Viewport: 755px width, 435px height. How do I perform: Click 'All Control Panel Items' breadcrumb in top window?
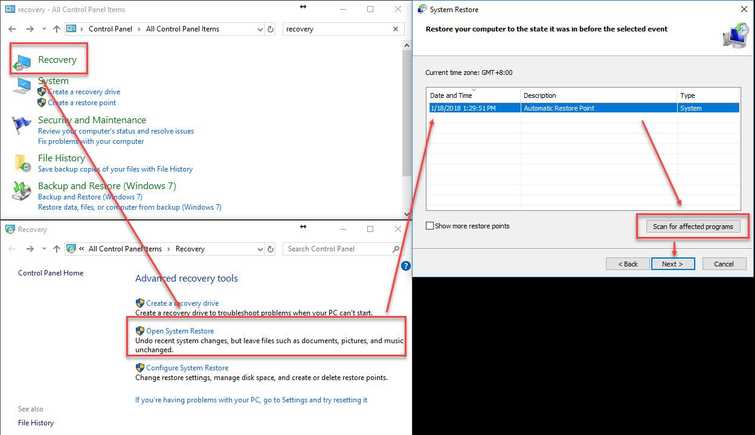click(182, 29)
